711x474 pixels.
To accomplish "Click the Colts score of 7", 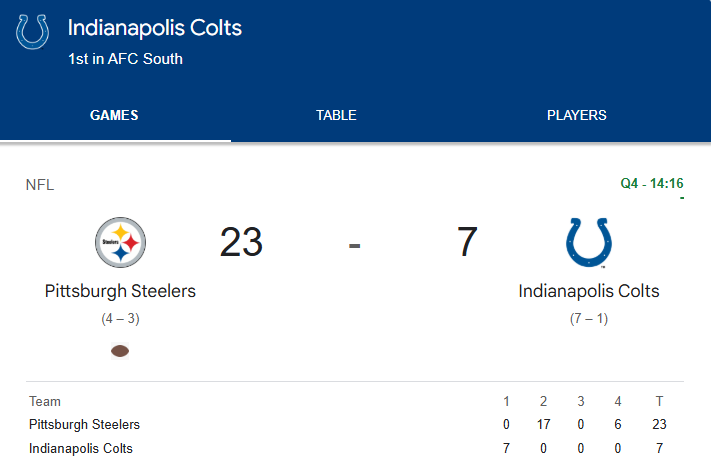I will pos(467,243).
